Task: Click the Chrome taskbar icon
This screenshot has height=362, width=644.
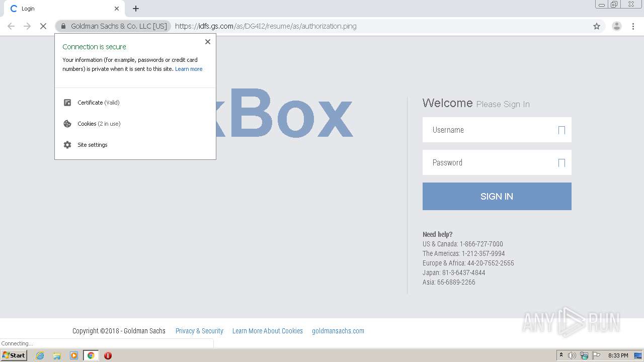Action: coord(91,355)
